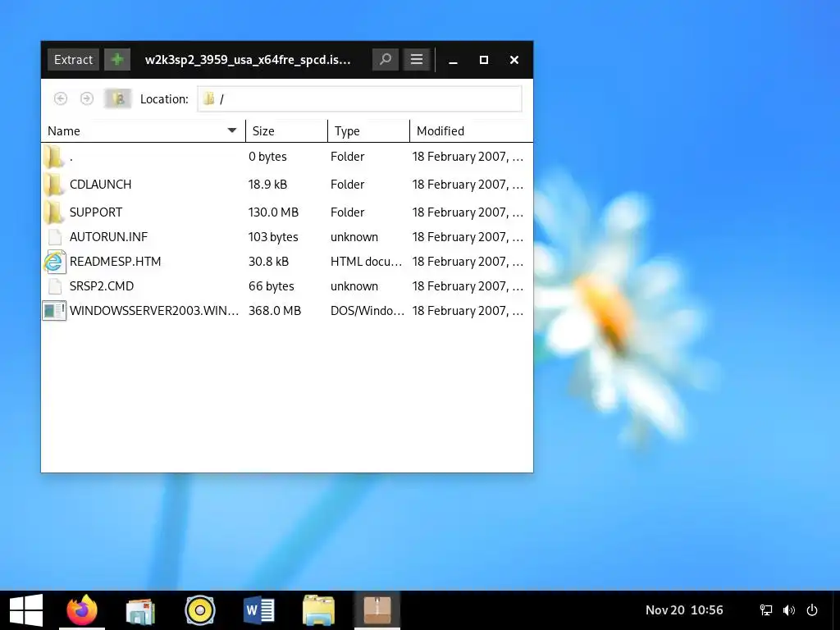Open the Word processor taskbar icon
Viewport: 840px width, 630px height.
click(x=258, y=610)
